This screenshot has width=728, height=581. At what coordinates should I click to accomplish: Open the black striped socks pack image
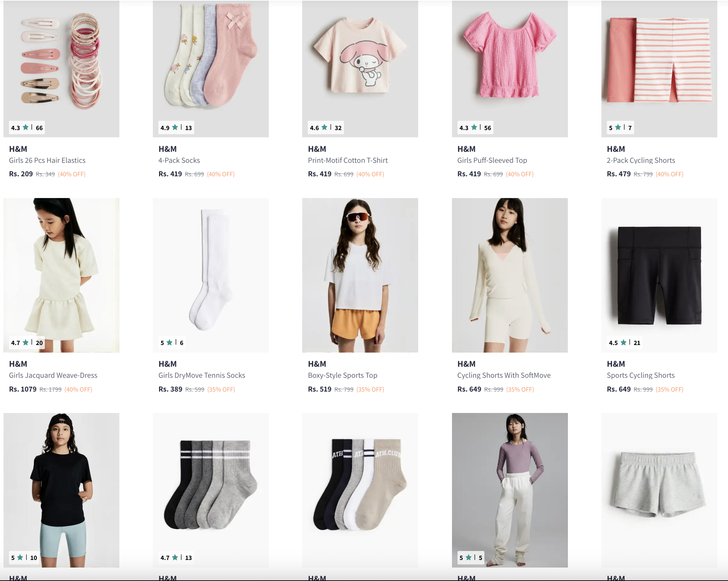pos(211,490)
